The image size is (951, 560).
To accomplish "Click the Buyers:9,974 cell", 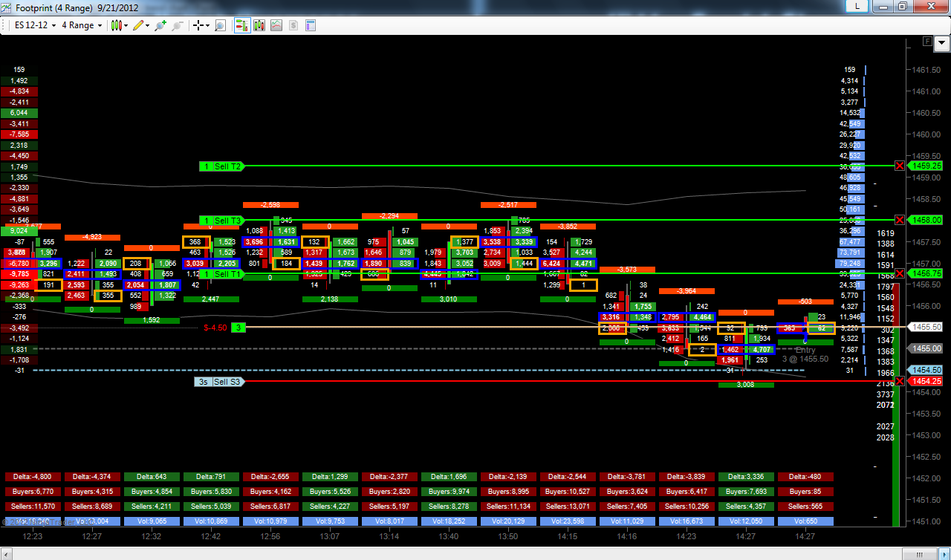I will 449,492.
